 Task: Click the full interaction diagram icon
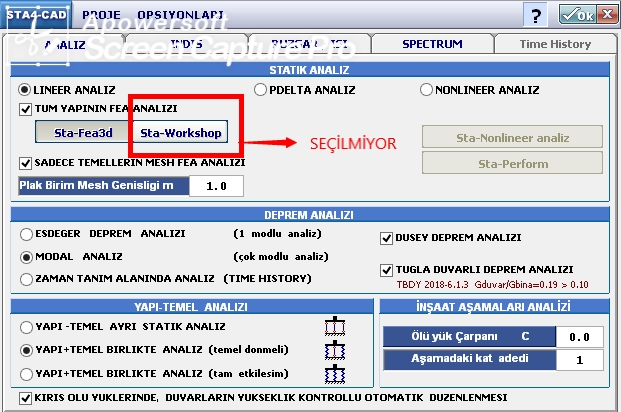click(332, 375)
